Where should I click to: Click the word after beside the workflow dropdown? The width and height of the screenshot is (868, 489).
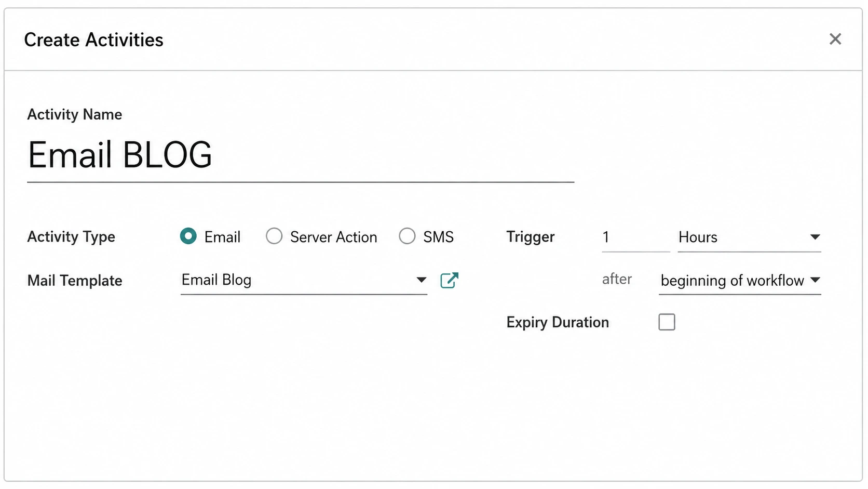pyautogui.click(x=617, y=279)
